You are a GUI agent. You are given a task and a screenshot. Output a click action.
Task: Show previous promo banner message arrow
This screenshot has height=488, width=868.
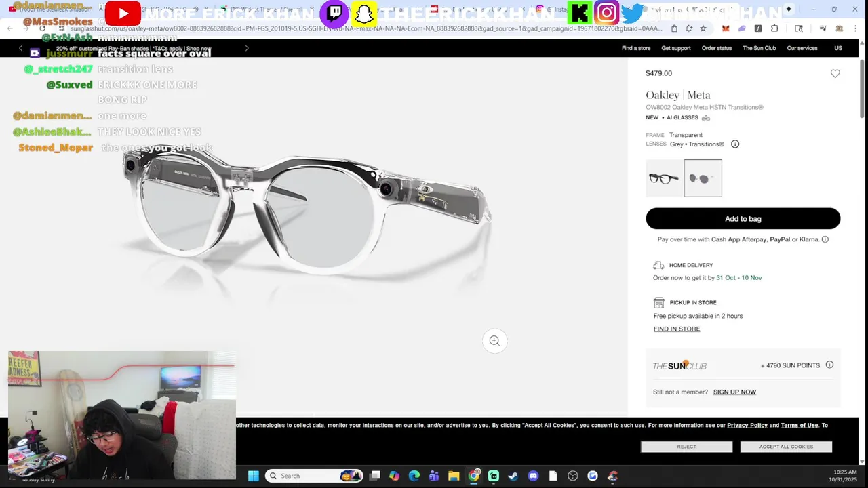[x=20, y=48]
